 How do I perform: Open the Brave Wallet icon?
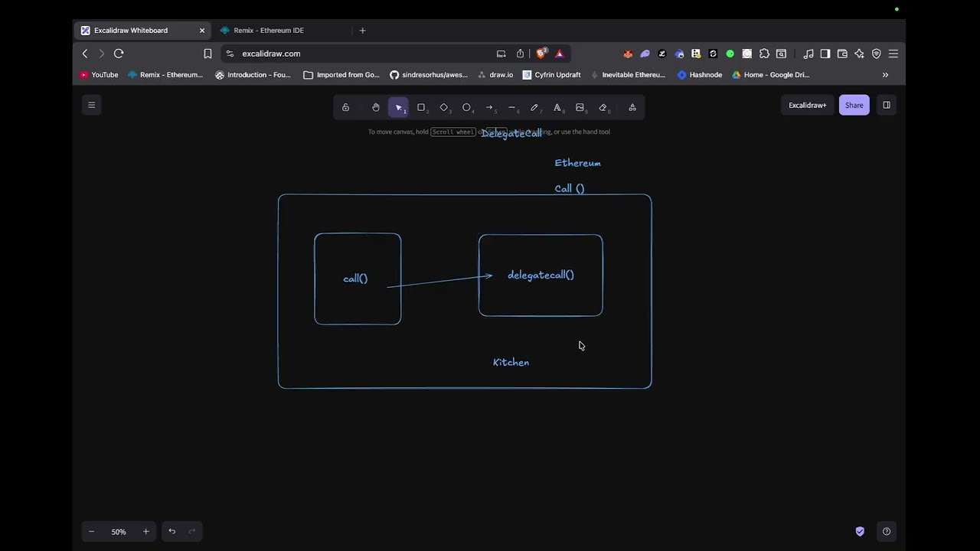[x=842, y=54]
